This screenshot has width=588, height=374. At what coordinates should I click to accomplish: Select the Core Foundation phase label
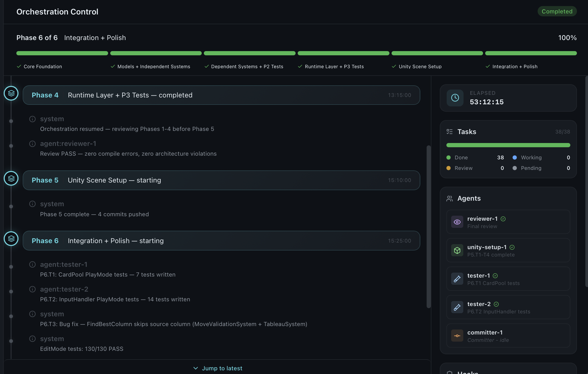pos(42,66)
